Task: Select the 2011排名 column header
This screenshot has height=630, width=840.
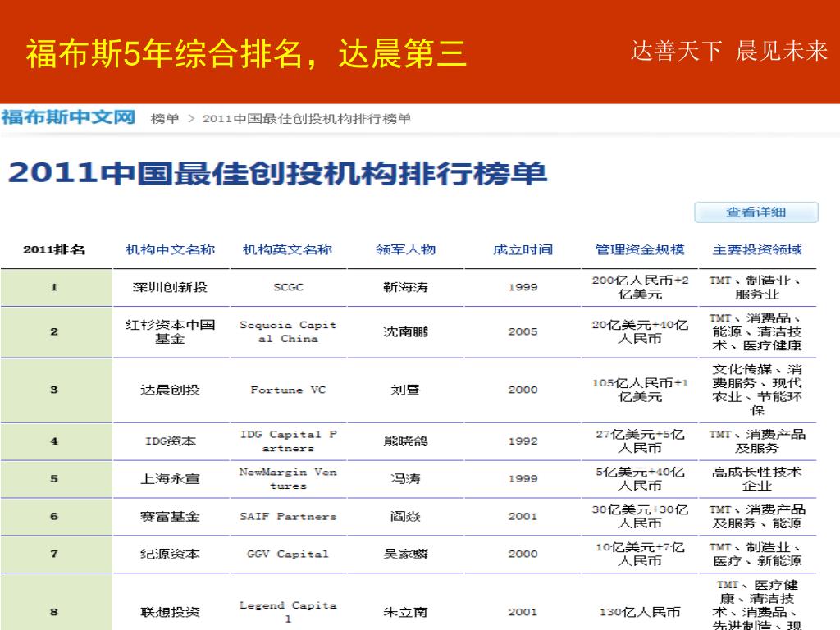Action: [x=54, y=249]
